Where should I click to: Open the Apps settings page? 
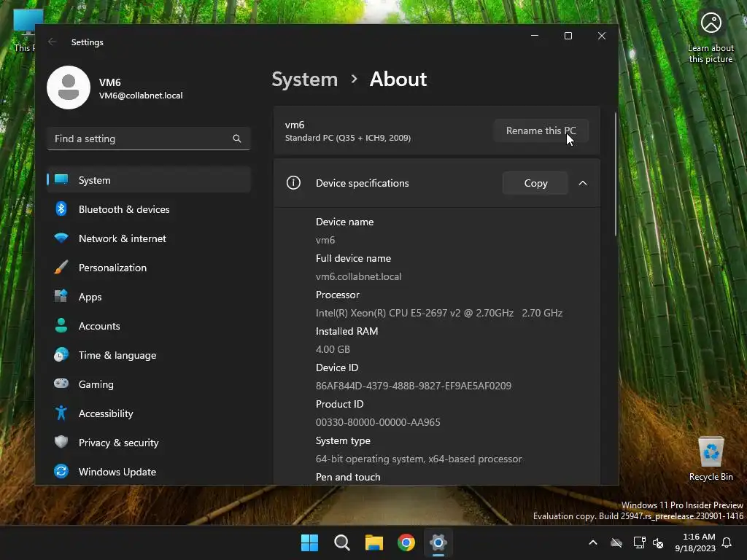(x=149, y=297)
